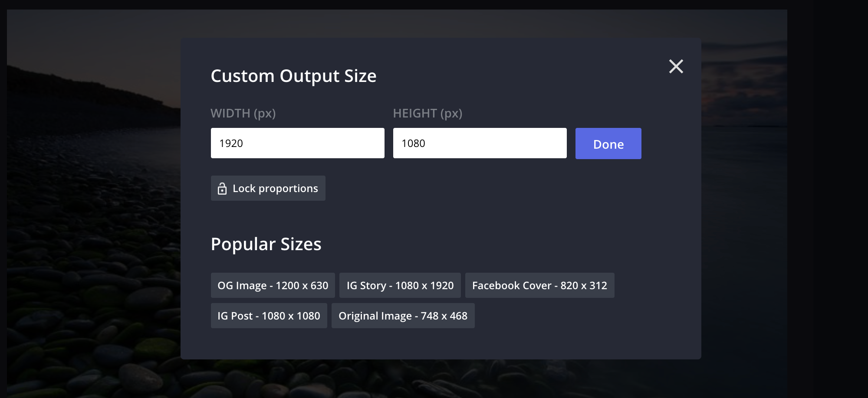868x398 pixels.
Task: Click the Custom Output Size heading
Action: coord(293,76)
